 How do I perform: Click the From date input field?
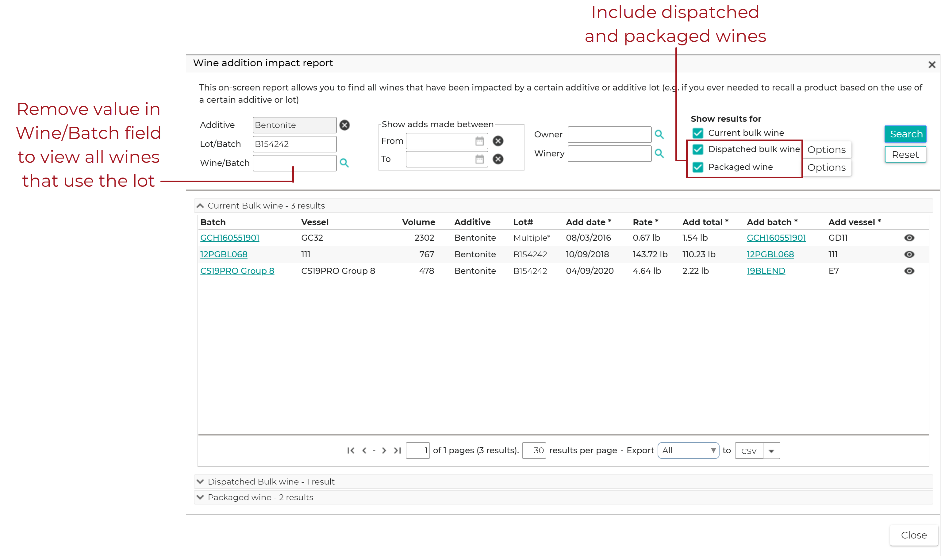point(447,141)
